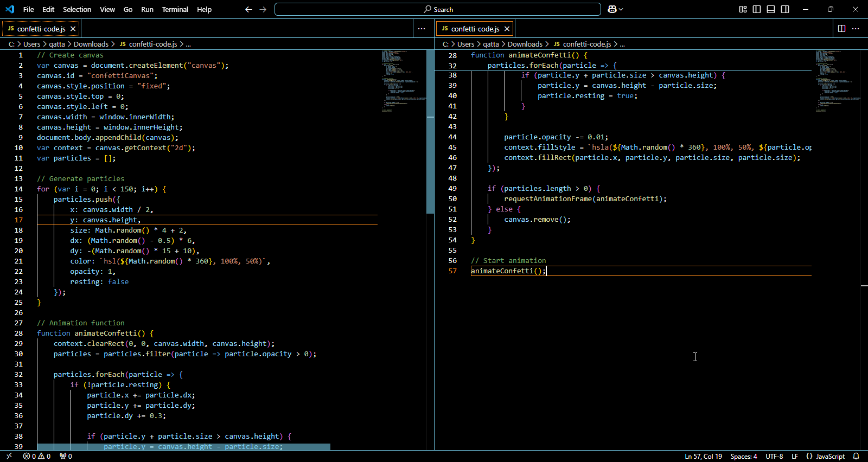Click the left editor's vertical scrollbar thumb
The image size is (868, 462).
coord(430,132)
